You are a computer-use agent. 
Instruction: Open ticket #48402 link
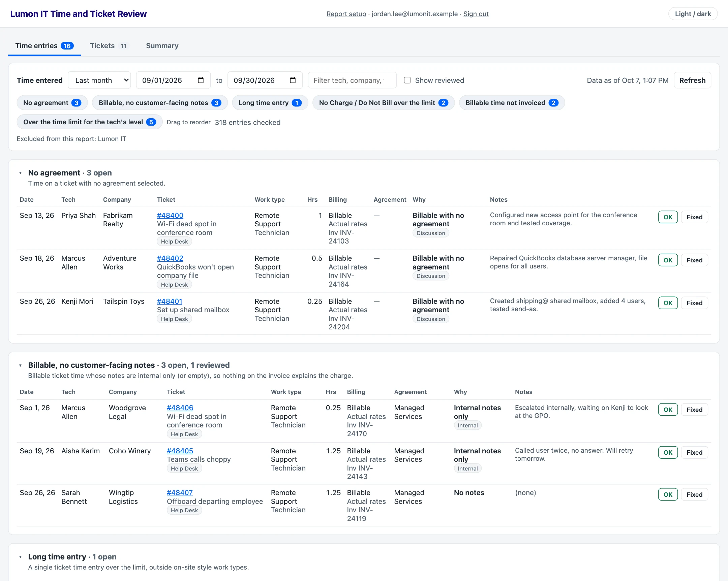coord(170,258)
